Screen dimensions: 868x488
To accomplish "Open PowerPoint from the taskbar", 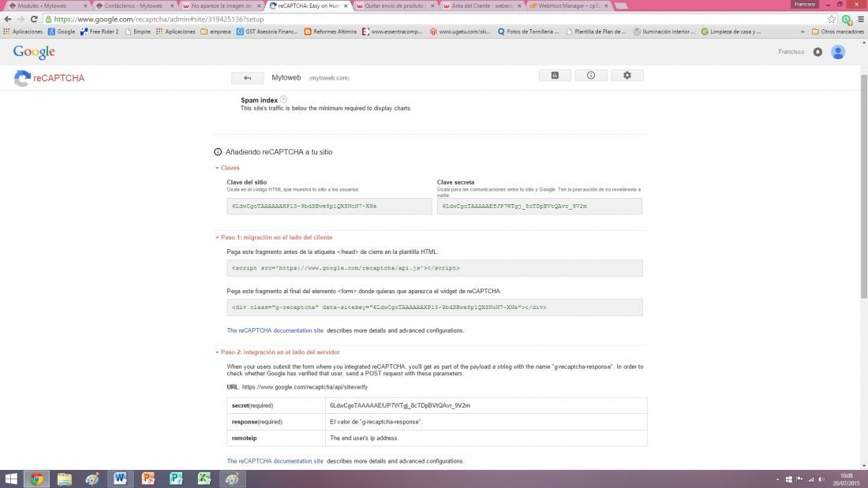I will [148, 479].
